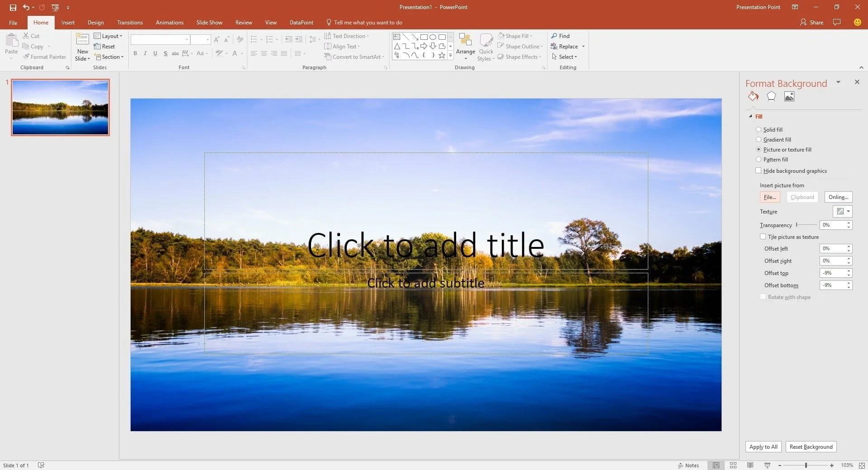The width and height of the screenshot is (868, 470).
Task: Select the Fill bucket icon in Format Background
Action: click(753, 96)
